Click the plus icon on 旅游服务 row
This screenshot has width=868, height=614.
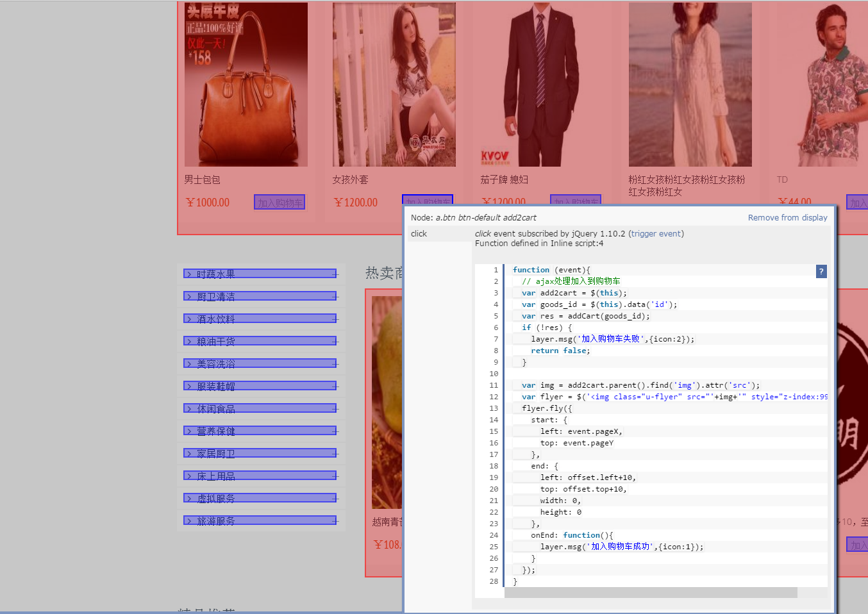(x=335, y=521)
